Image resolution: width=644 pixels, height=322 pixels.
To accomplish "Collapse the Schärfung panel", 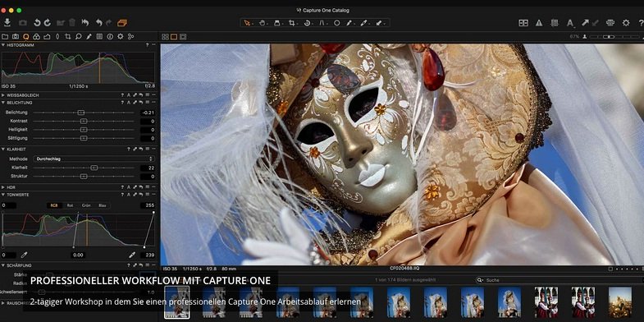I will 3,265.
